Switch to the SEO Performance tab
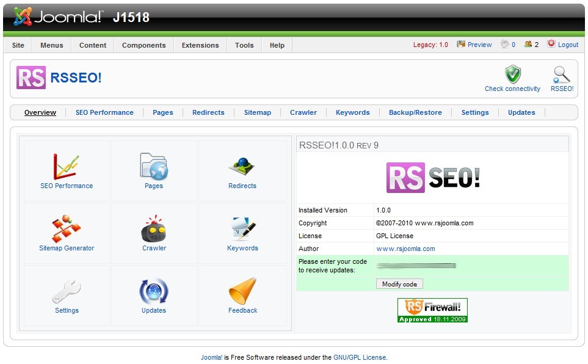This screenshot has width=588, height=364. click(104, 112)
